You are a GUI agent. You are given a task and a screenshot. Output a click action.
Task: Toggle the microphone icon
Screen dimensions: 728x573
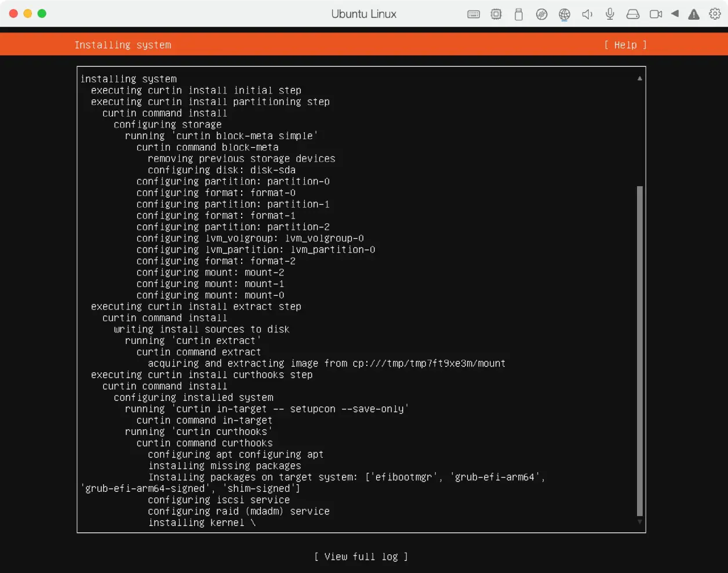pos(610,14)
